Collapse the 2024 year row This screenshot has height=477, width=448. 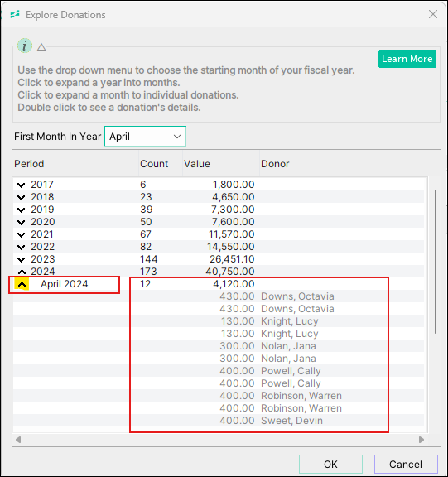click(22, 272)
